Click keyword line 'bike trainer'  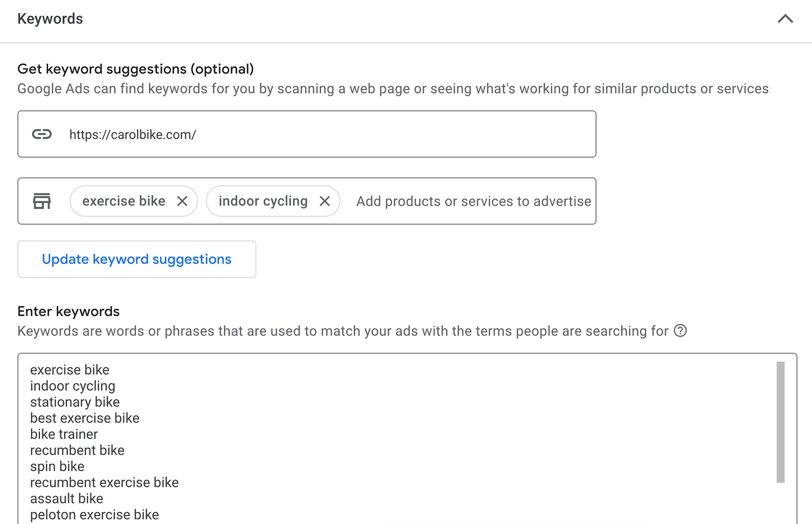pyautogui.click(x=64, y=434)
